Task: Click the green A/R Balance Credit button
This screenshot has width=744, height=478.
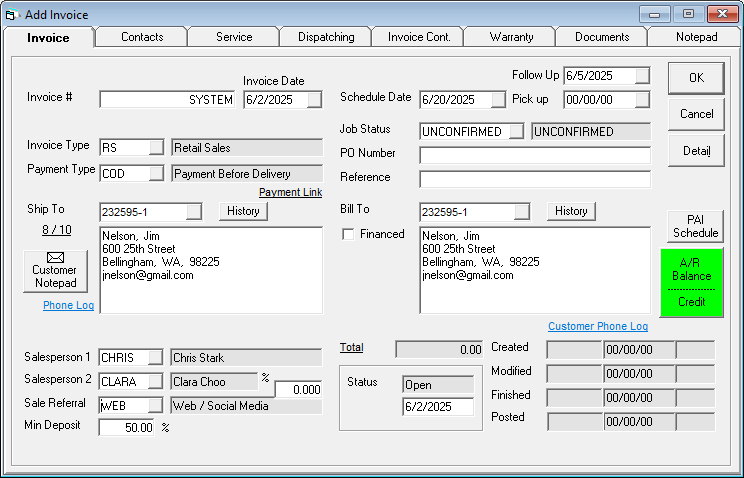Action: 691,282
